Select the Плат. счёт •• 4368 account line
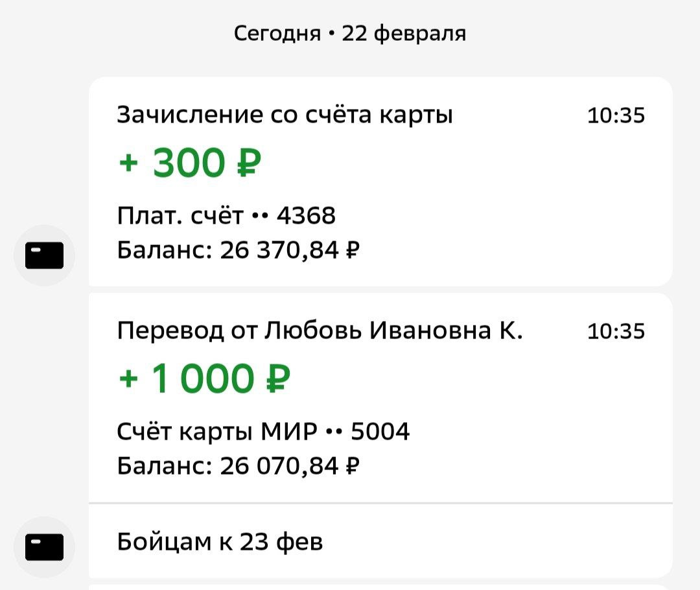 coord(226,215)
